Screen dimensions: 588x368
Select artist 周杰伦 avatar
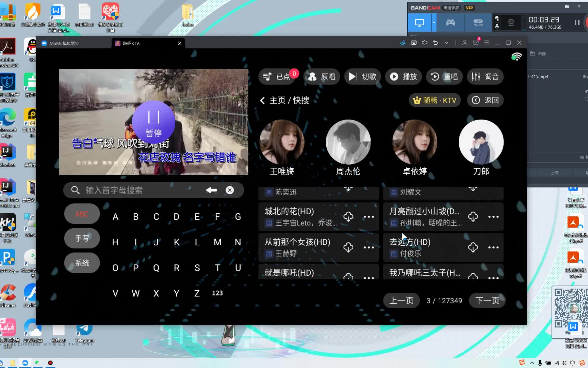[348, 142]
